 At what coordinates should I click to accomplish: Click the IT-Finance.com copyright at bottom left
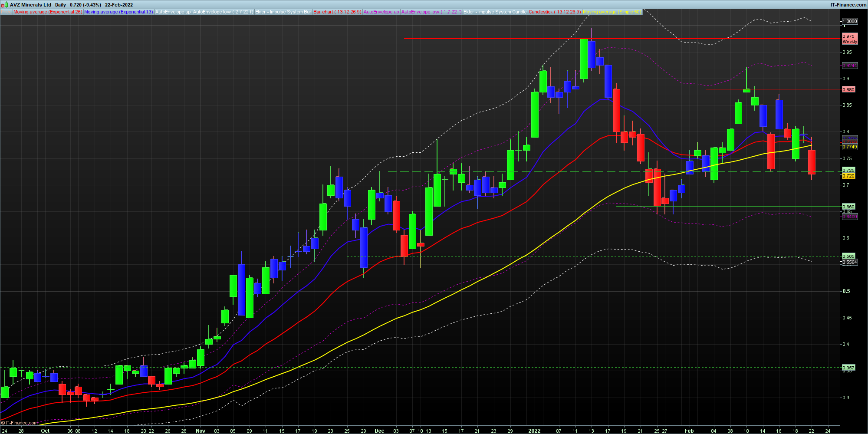(x=20, y=423)
